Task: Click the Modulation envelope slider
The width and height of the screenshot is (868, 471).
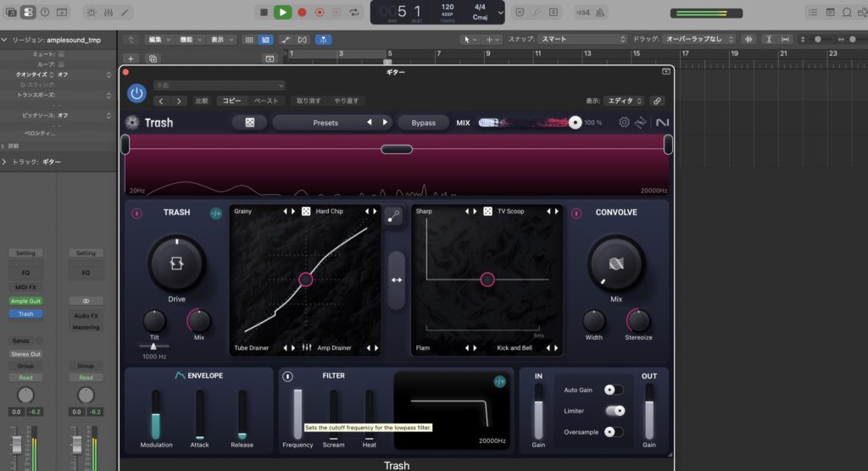Action: (156, 415)
